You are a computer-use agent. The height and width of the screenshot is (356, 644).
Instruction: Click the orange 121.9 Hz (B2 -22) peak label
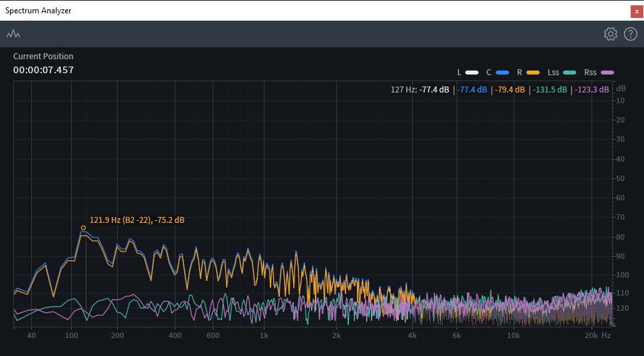coord(137,220)
